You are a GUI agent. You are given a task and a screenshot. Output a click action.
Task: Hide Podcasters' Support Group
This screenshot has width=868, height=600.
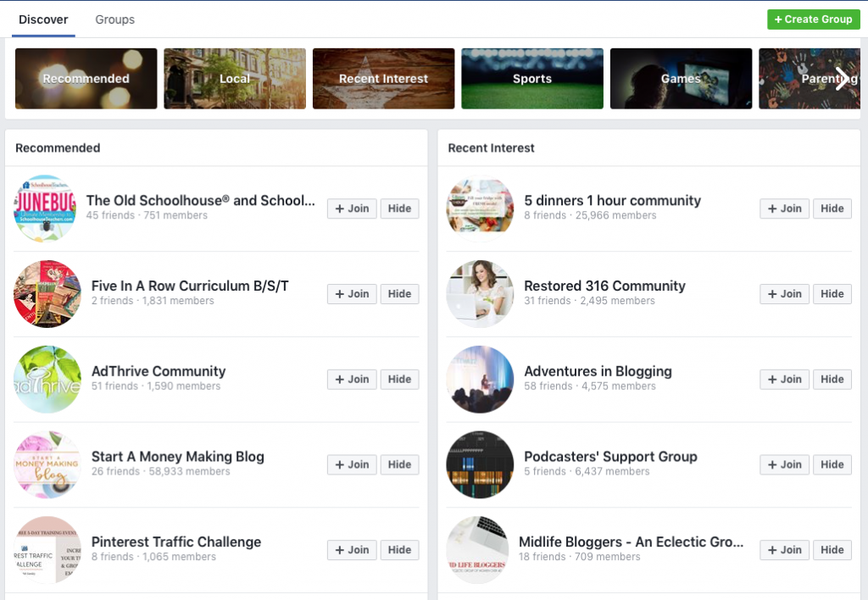832,464
